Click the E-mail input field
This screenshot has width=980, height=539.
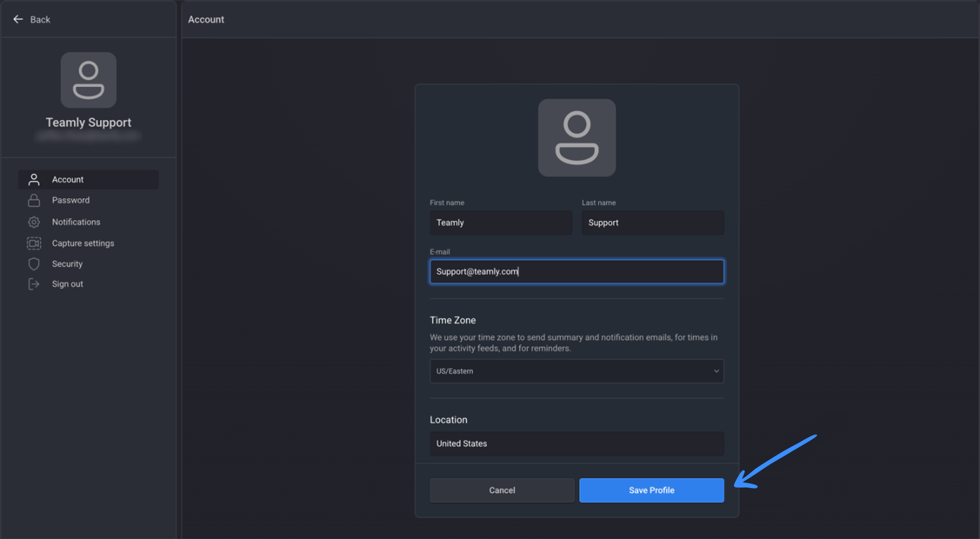(577, 271)
